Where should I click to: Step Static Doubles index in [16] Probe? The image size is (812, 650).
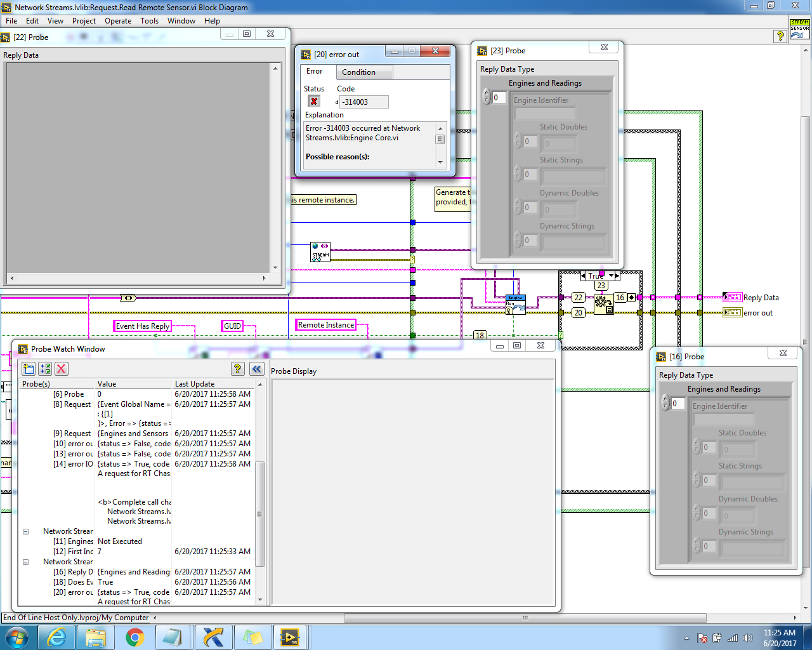(697, 447)
